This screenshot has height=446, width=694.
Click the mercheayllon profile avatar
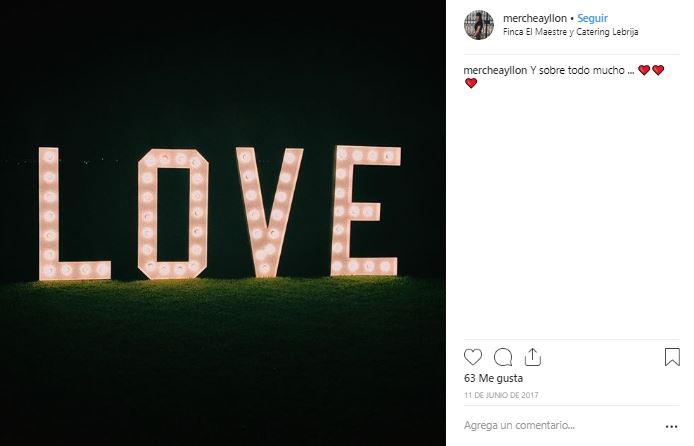coord(479,25)
